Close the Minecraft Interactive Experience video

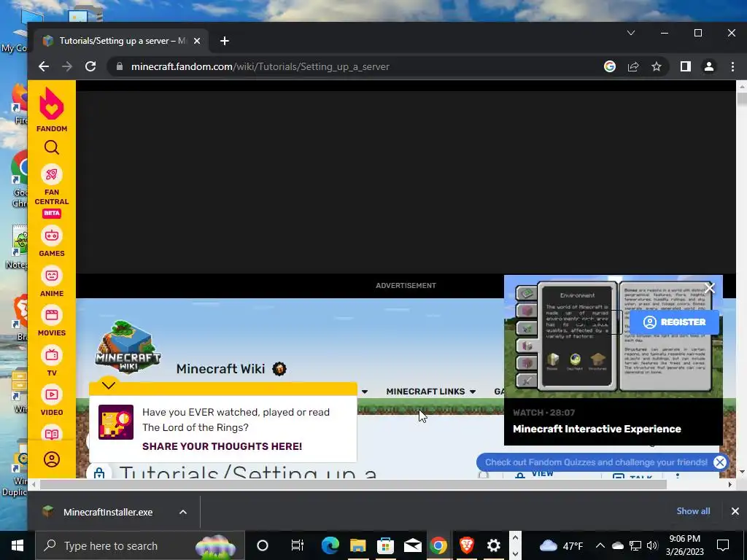(x=710, y=287)
